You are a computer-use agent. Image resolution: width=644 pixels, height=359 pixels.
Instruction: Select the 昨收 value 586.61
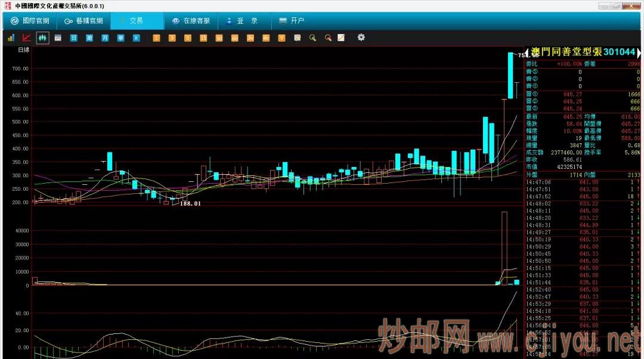pyautogui.click(x=572, y=160)
